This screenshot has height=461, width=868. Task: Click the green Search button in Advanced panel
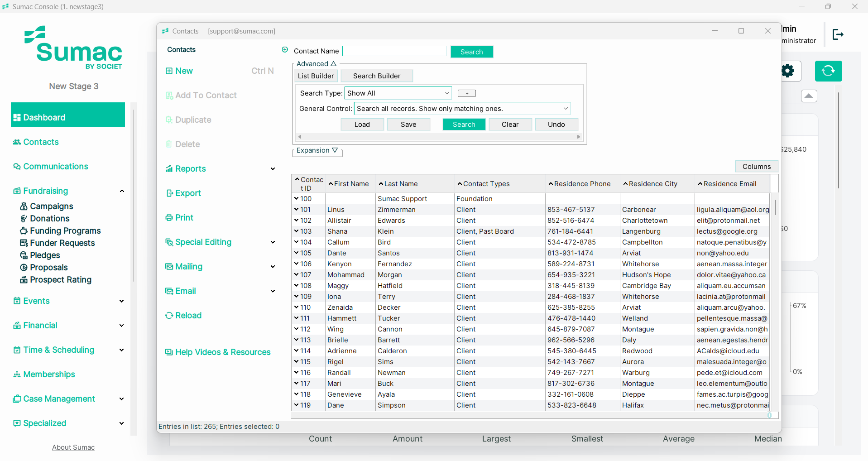pos(464,125)
